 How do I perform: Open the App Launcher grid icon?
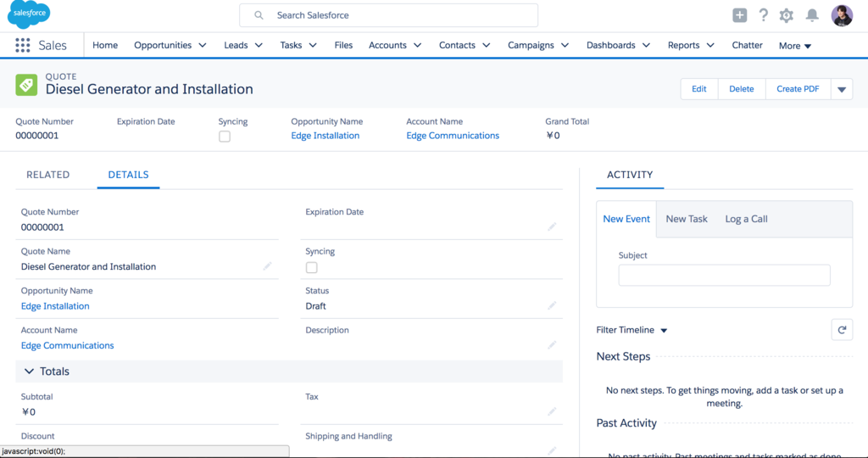click(23, 46)
